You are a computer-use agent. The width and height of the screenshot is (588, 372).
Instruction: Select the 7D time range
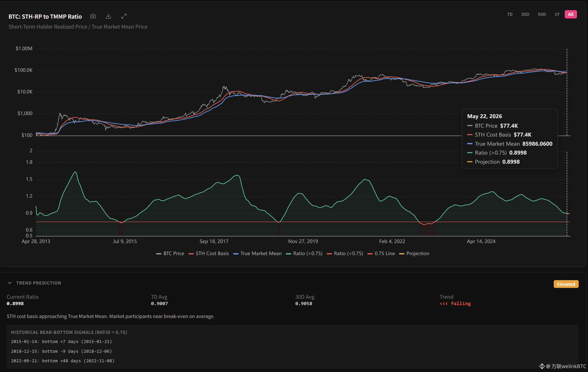510,14
